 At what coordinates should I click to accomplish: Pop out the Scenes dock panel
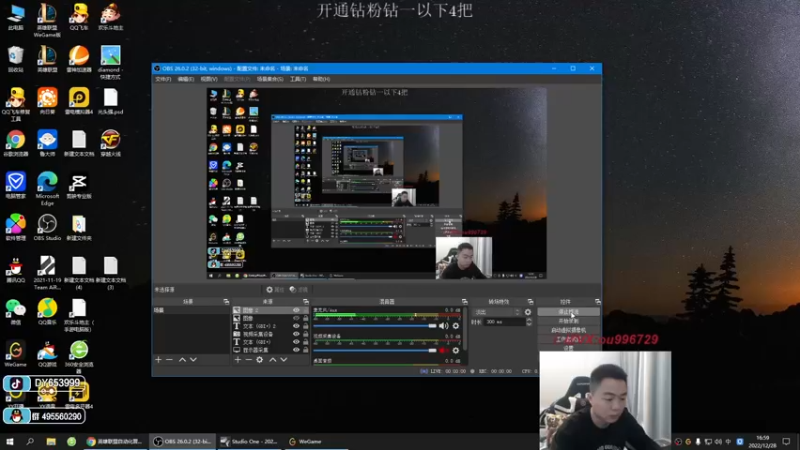point(226,302)
